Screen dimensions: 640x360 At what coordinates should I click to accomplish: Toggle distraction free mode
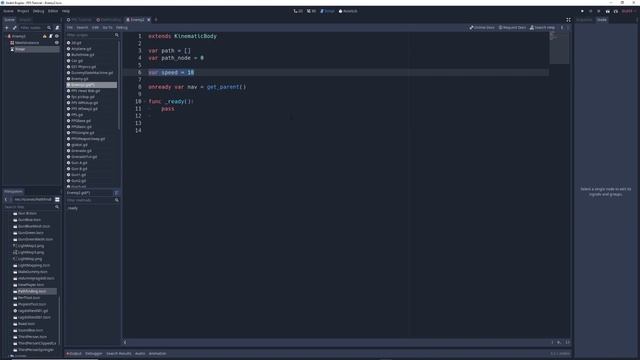click(x=568, y=20)
